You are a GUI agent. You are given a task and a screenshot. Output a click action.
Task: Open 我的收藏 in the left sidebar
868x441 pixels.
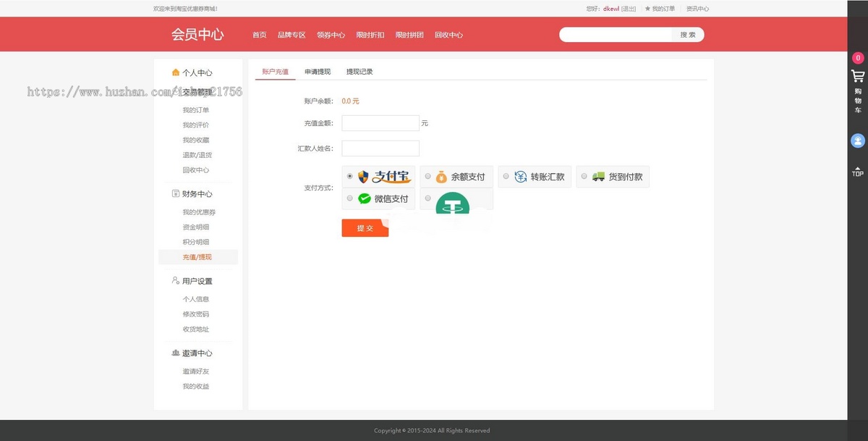point(195,140)
